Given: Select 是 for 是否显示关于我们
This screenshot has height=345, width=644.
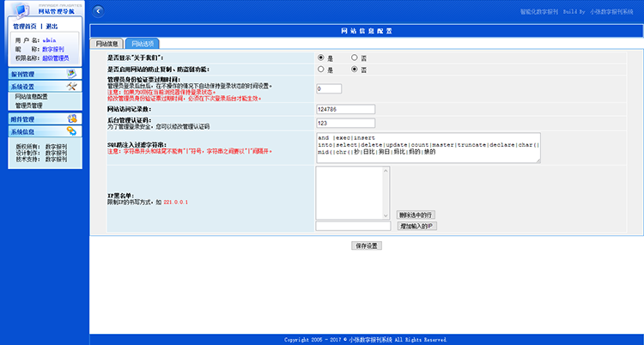Looking at the screenshot, I should [321, 57].
